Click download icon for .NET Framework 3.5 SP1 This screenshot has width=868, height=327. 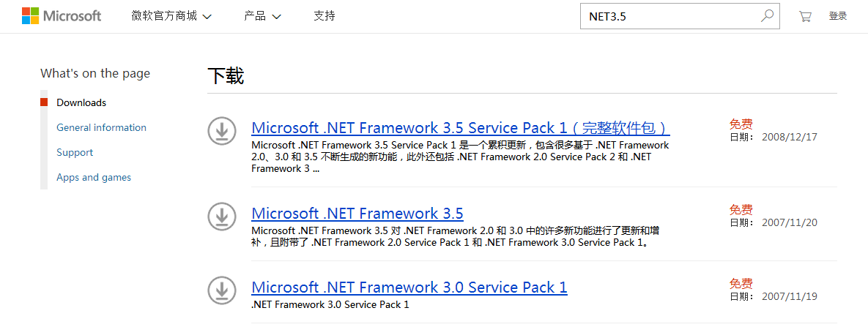click(x=221, y=130)
